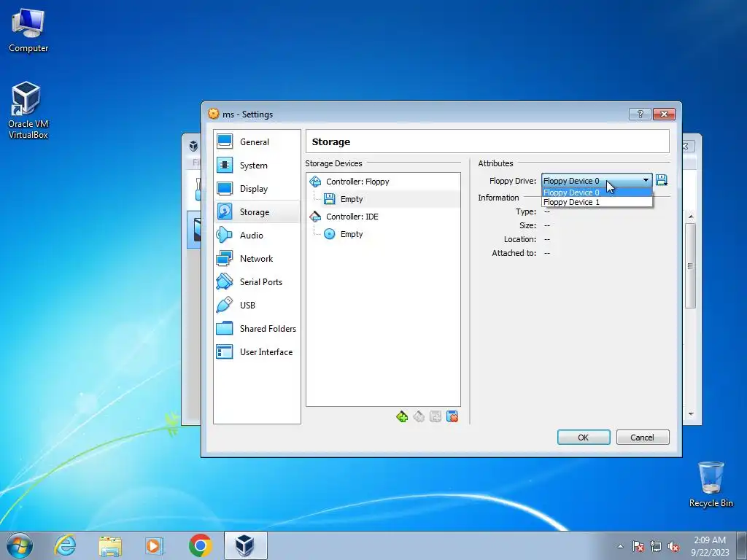747x560 pixels.
Task: Switch to the VirtualBox taskbar button
Action: [x=245, y=545]
